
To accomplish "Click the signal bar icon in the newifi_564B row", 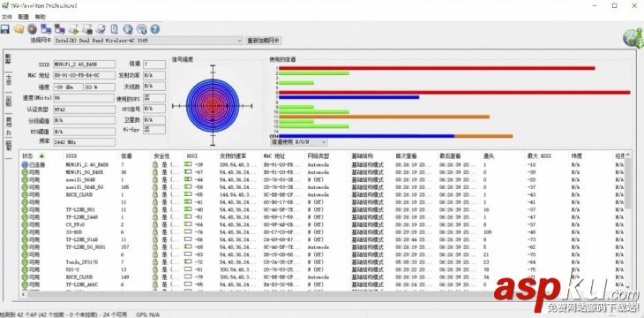I will (x=188, y=180).
